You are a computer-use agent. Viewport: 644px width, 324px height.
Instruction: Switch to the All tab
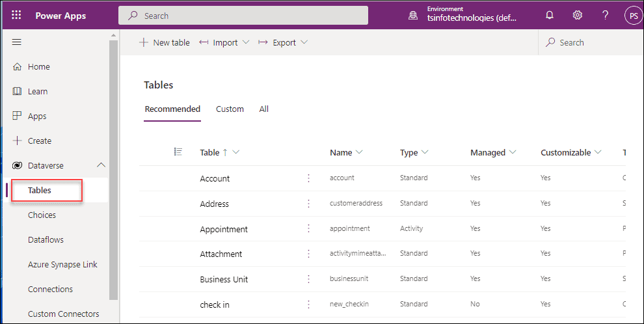click(x=263, y=109)
